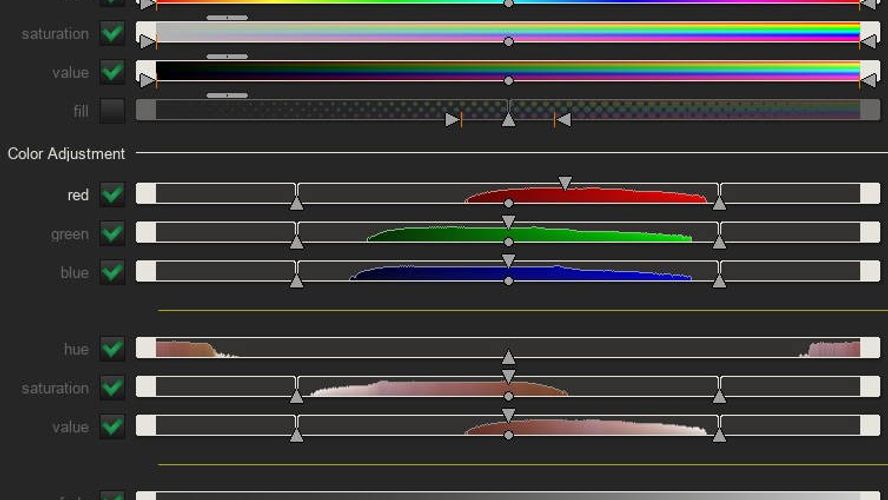Screen dimensions: 888x500
Task: Click the green row's right white-point triangle
Action: point(719,242)
